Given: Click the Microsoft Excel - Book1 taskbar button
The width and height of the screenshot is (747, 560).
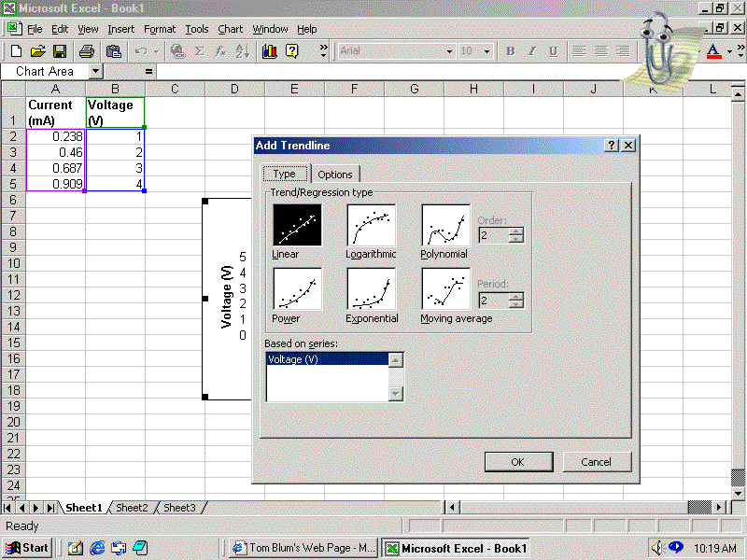Looking at the screenshot, I should click(456, 548).
